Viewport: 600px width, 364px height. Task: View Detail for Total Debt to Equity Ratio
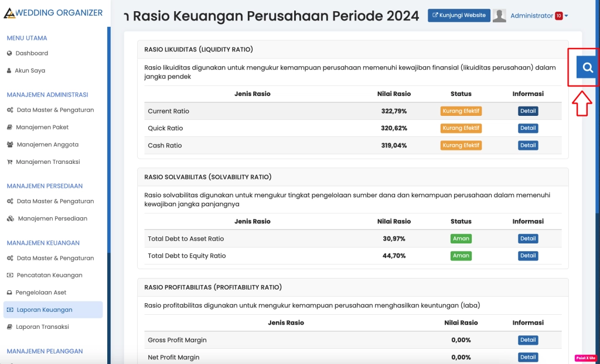(528, 256)
